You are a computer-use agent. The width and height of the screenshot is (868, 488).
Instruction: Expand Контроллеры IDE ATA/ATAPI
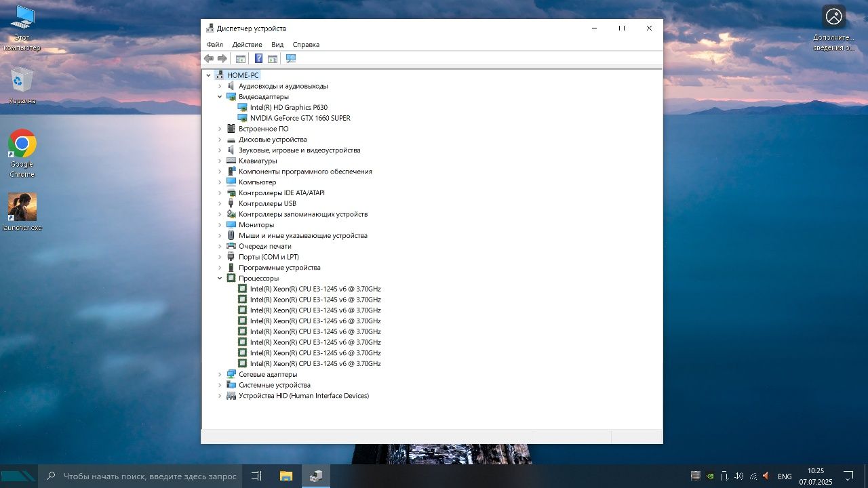click(220, 193)
